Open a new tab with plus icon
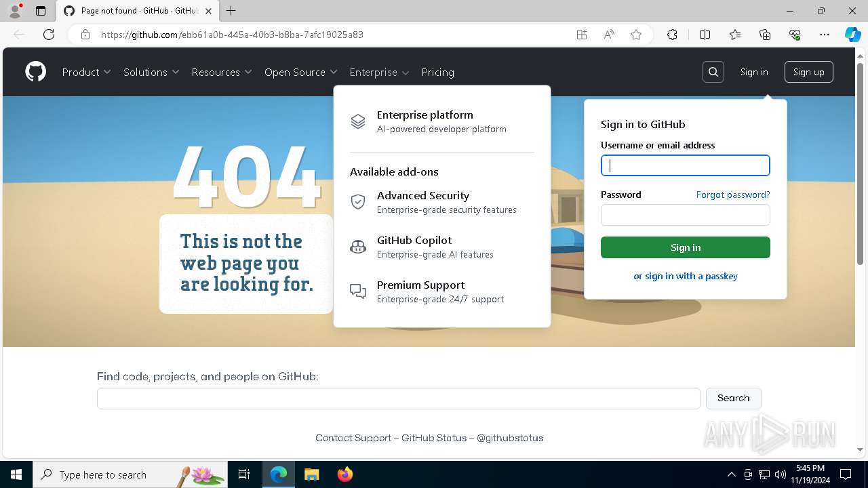The height and width of the screenshot is (488, 868). [x=231, y=11]
